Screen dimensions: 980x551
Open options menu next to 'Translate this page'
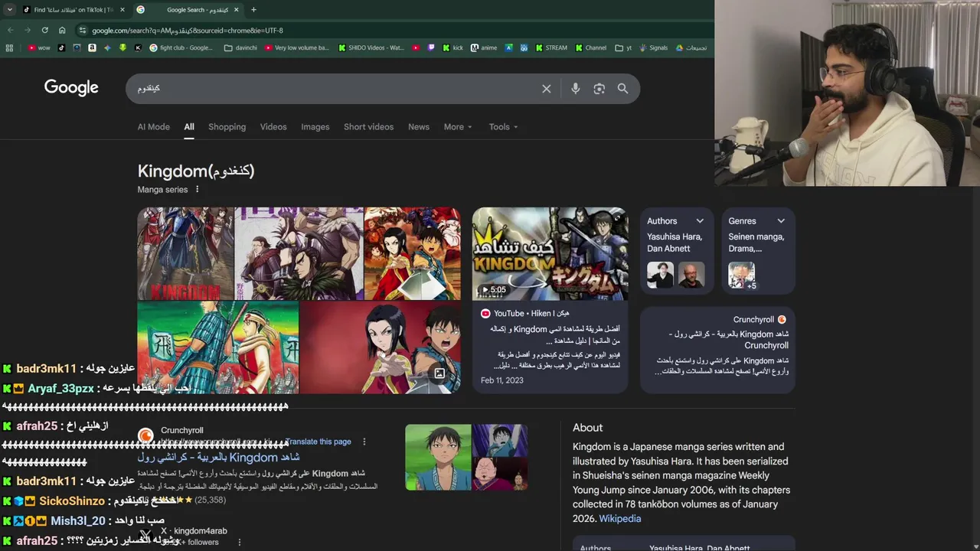tap(364, 442)
